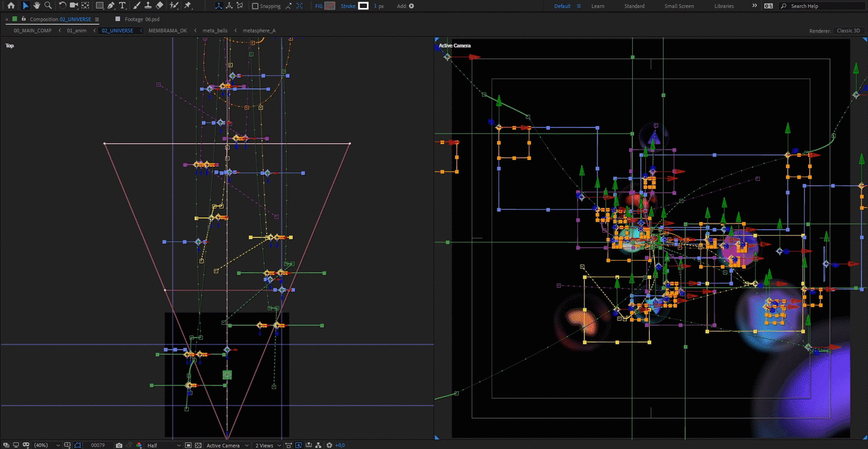Toggle Region of Interest button
The width and height of the screenshot is (868, 449).
188,445
